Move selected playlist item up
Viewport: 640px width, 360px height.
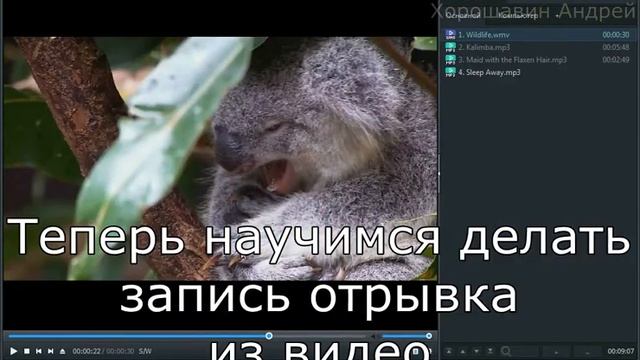pos(463,351)
